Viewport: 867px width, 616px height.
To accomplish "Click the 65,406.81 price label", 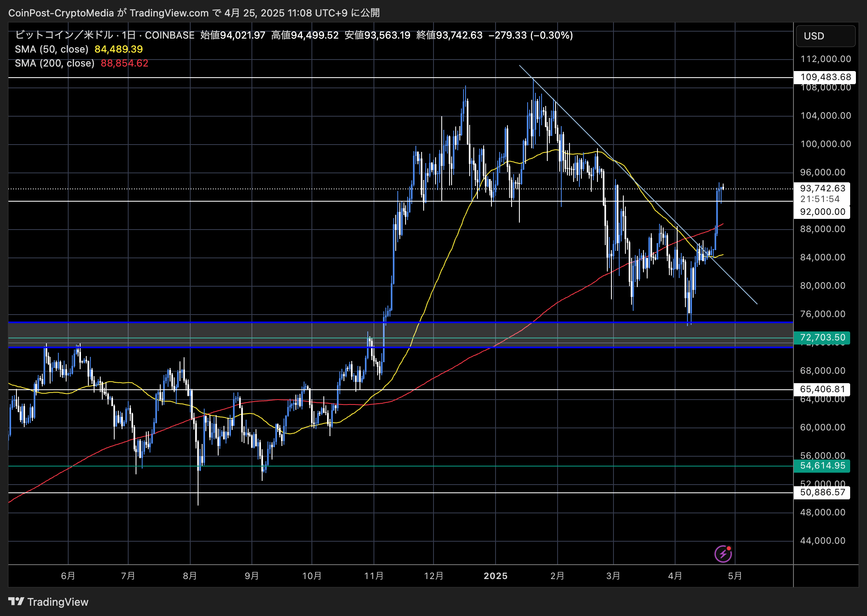I will 822,389.
